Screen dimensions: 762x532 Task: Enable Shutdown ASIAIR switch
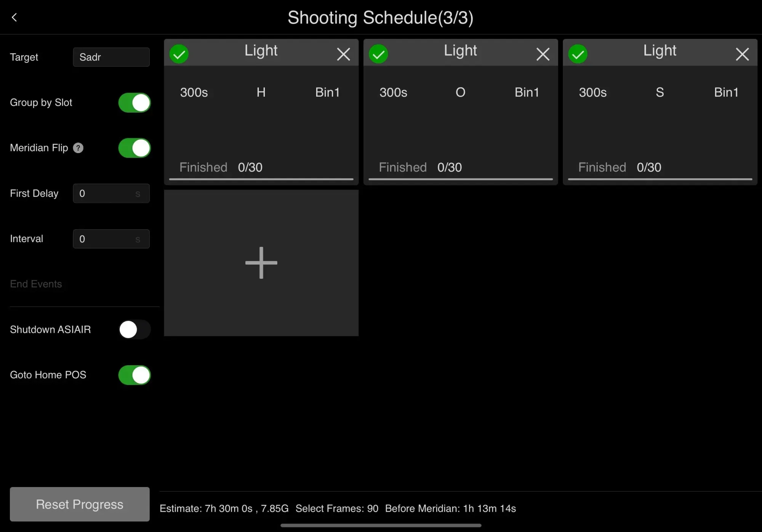[x=134, y=329]
